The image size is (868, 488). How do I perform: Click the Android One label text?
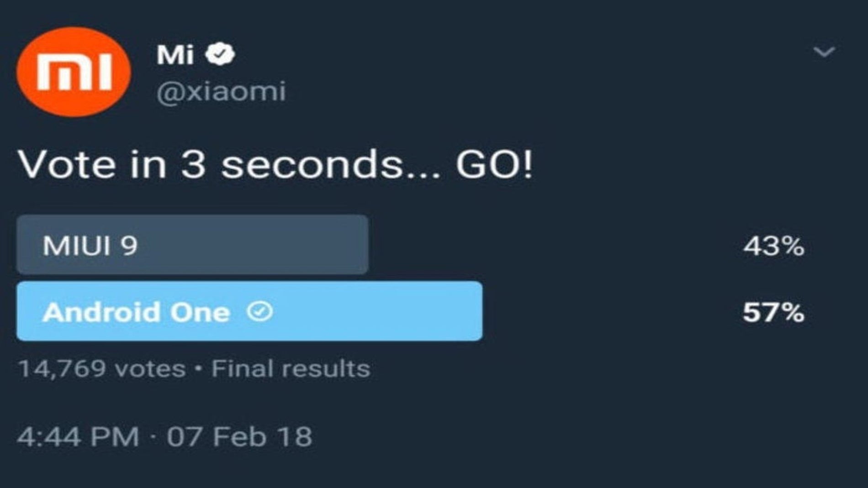[136, 313]
